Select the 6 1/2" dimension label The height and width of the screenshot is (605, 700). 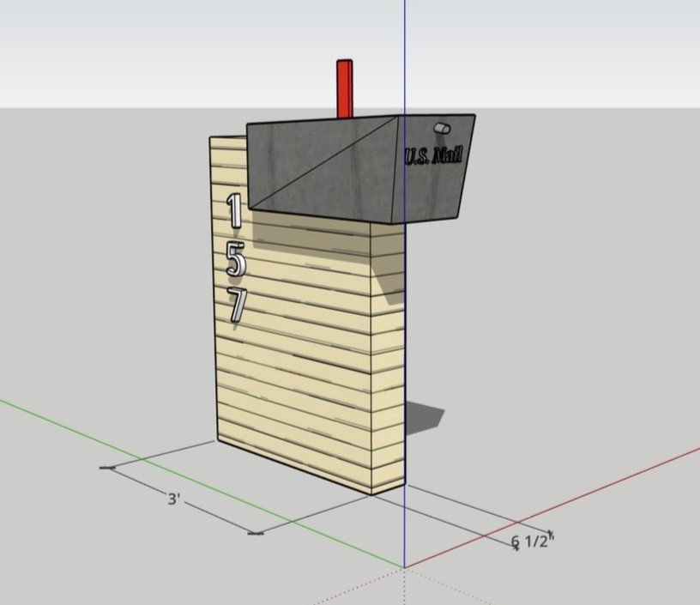click(533, 541)
